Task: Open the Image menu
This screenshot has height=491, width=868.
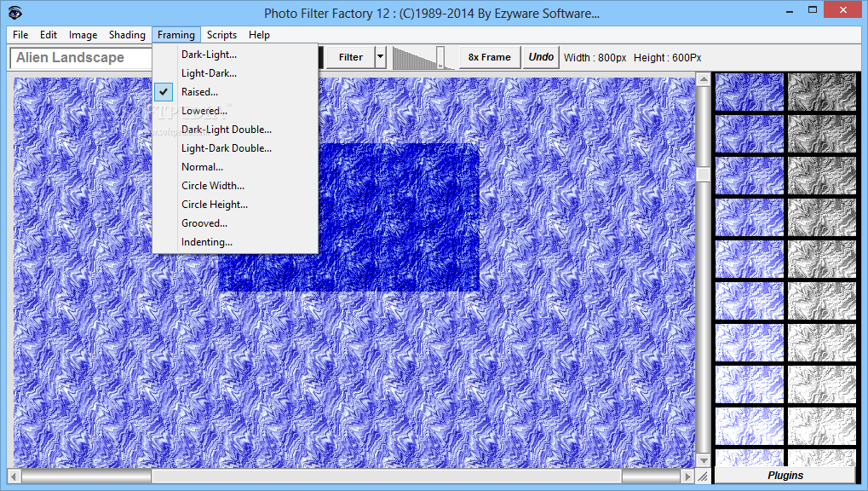Action: 83,34
